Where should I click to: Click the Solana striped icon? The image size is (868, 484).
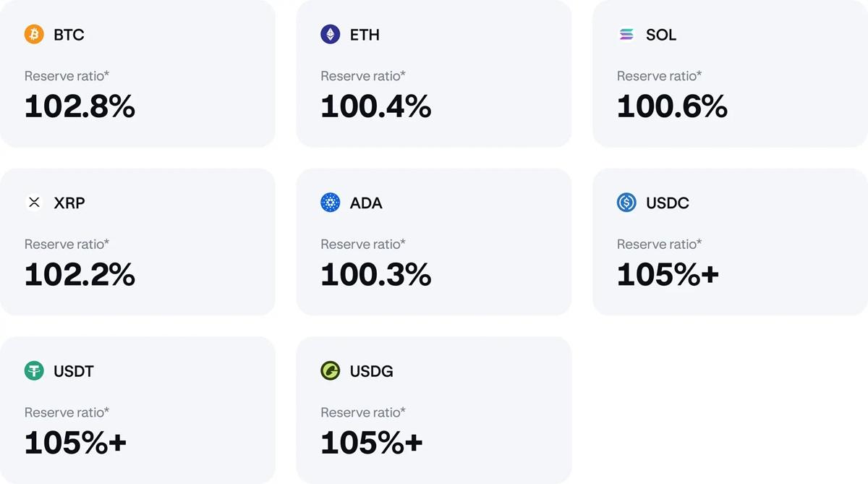coord(626,34)
